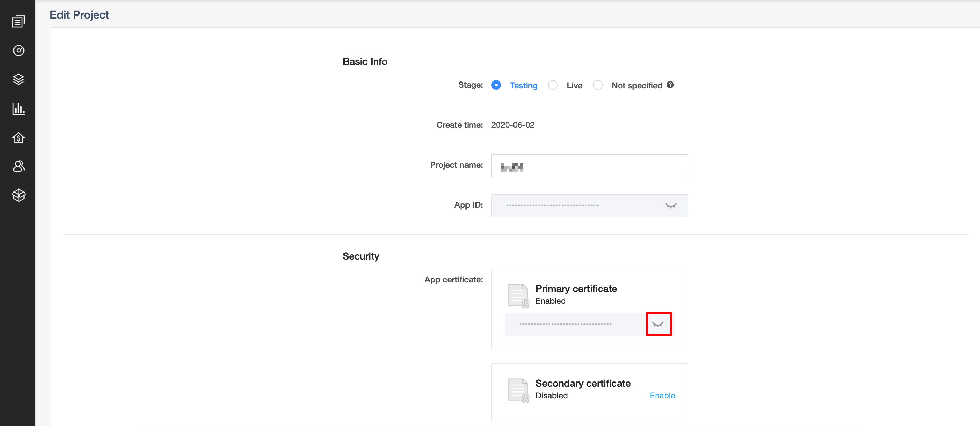Screen dimensions: 980x426
Task: Click the cube package sidebar icon
Action: click(18, 195)
